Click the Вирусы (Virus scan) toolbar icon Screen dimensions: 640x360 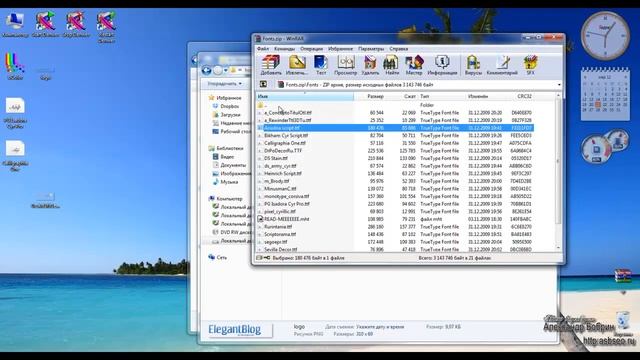pos(473,65)
